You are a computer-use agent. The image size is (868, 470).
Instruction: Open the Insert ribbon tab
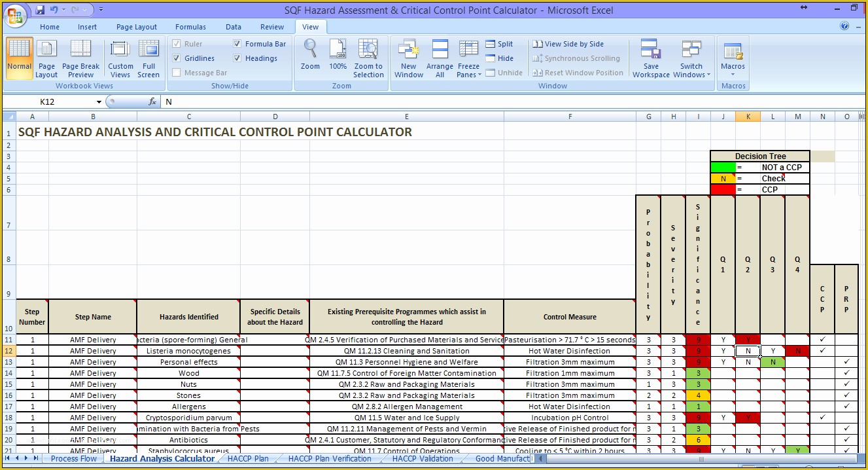[87, 27]
